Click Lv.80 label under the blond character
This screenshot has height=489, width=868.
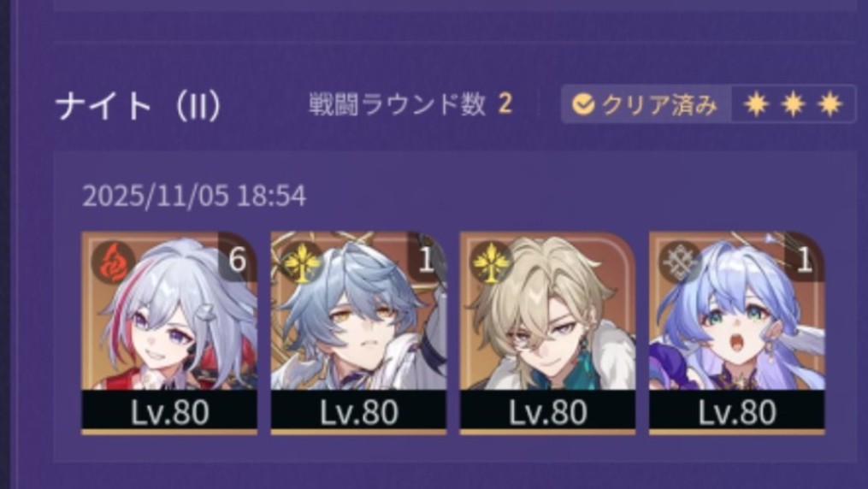coord(547,412)
